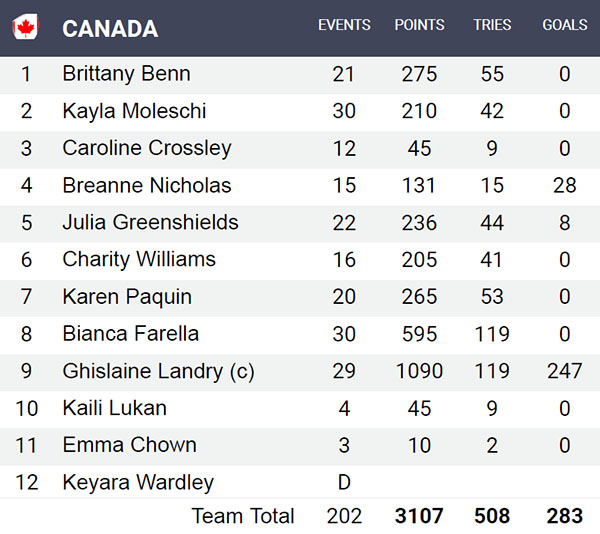Click on Karen Paquin's name
The width and height of the screenshot is (600, 534).
(127, 297)
